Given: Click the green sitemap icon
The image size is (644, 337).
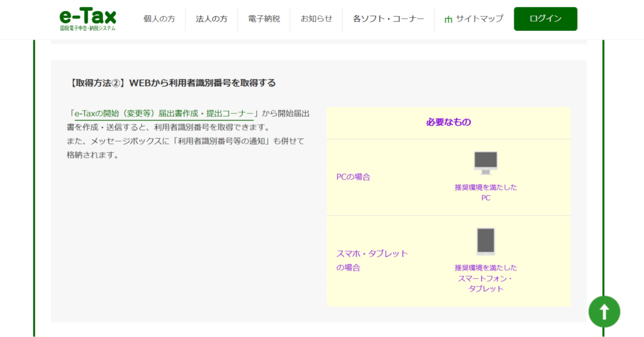Looking at the screenshot, I should (448, 19).
